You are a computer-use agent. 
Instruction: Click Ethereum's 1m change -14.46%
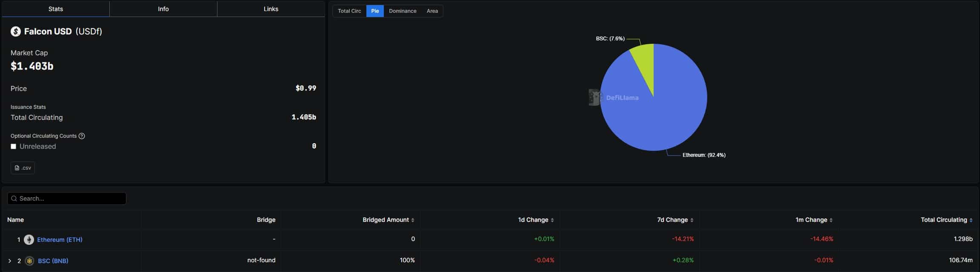(822, 239)
